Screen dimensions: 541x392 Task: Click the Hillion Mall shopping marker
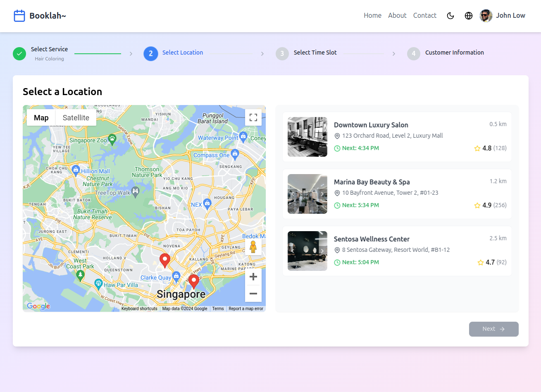coord(76,170)
